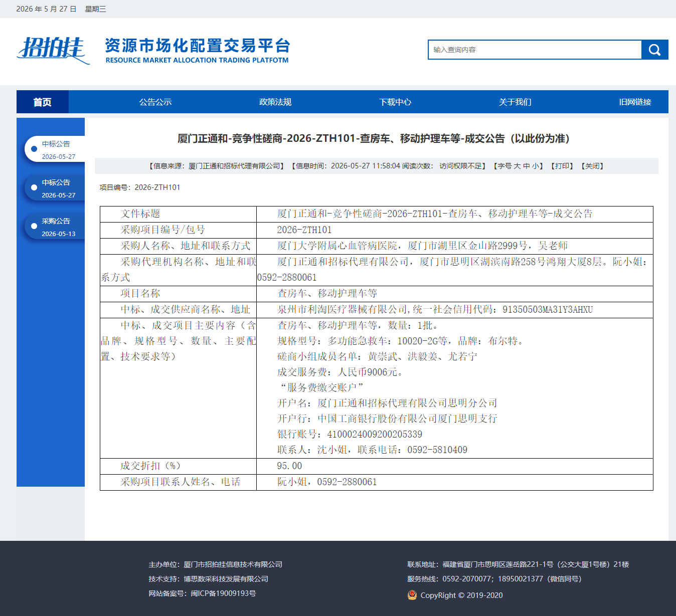Open the 首页 home tab

43,102
